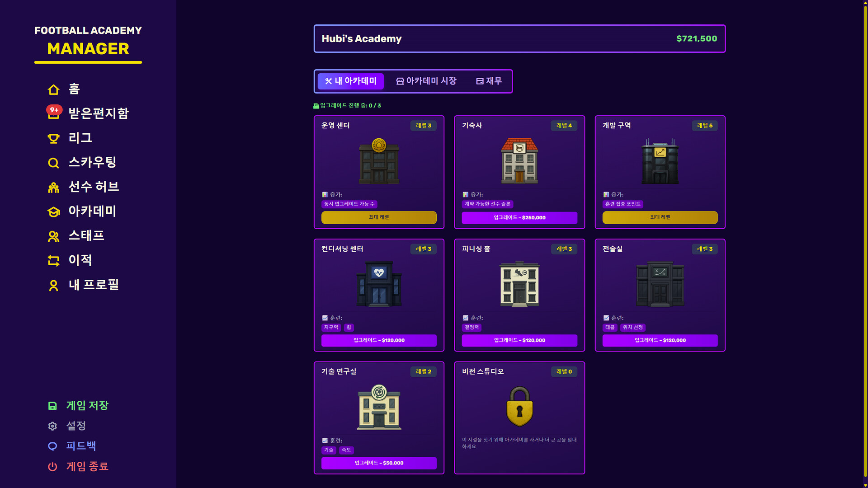Upgrade 기숙사 for $250,000

tap(519, 217)
